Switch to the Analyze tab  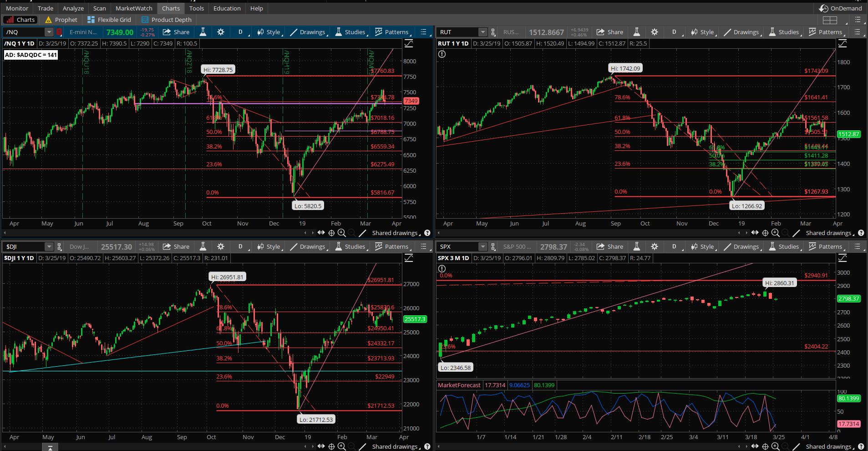73,8
